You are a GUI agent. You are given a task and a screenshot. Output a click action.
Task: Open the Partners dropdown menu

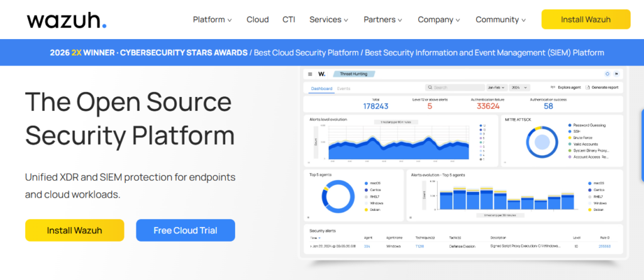[383, 20]
